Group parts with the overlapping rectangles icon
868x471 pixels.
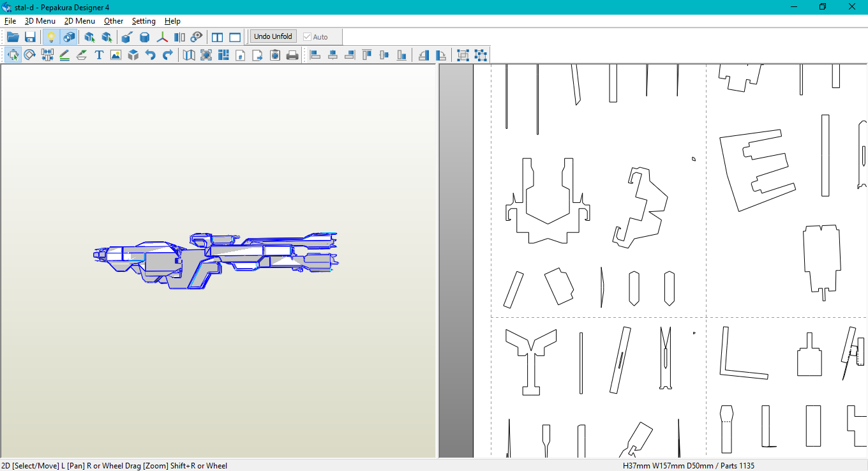pyautogui.click(x=463, y=55)
